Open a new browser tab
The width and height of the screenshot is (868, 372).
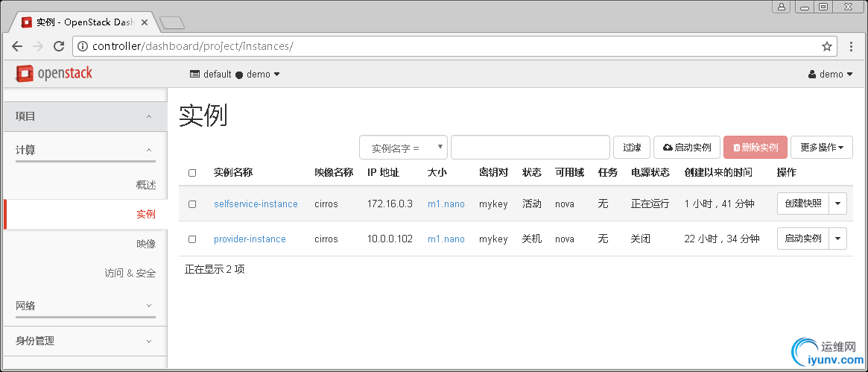tap(172, 22)
